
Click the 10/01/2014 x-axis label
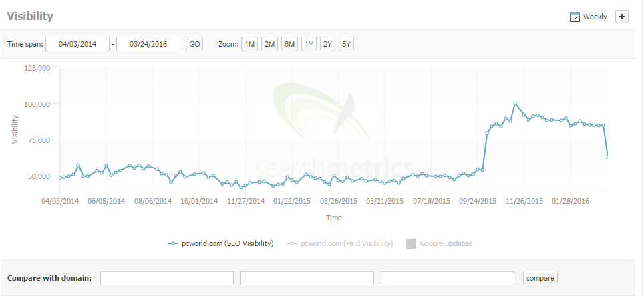pyautogui.click(x=199, y=201)
